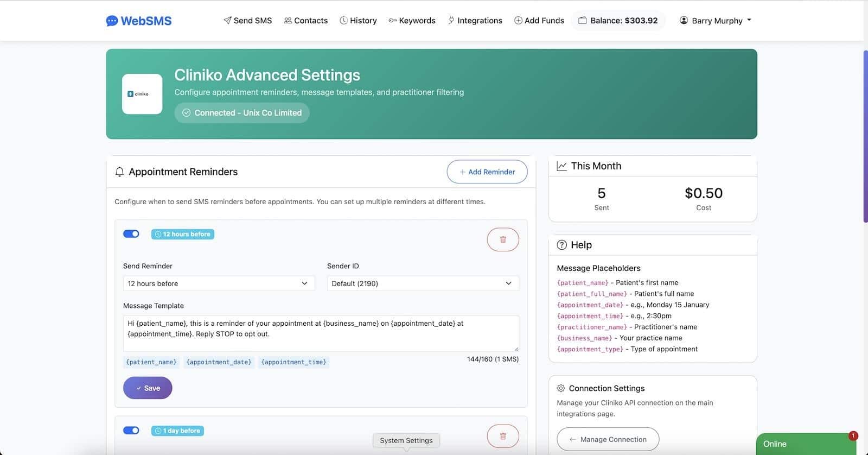The image size is (868, 455).
Task: Open the Send Reminder timing dropdown
Action: pos(219,283)
